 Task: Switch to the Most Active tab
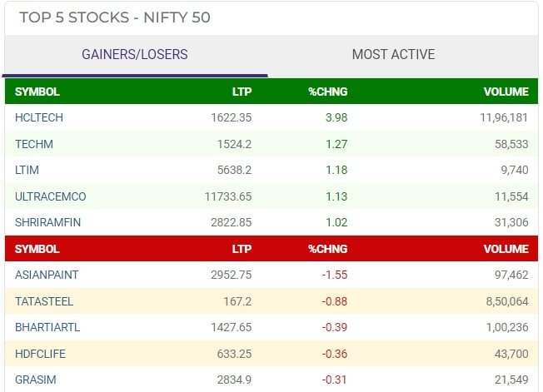pyautogui.click(x=393, y=55)
